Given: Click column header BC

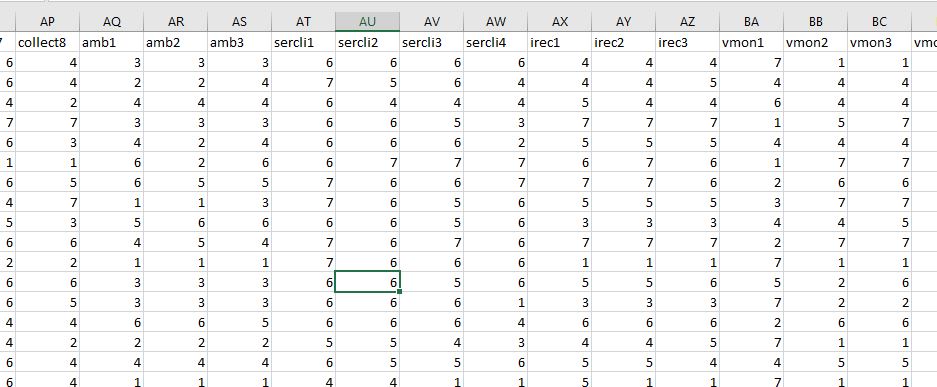Looking at the screenshot, I should click(x=879, y=22).
